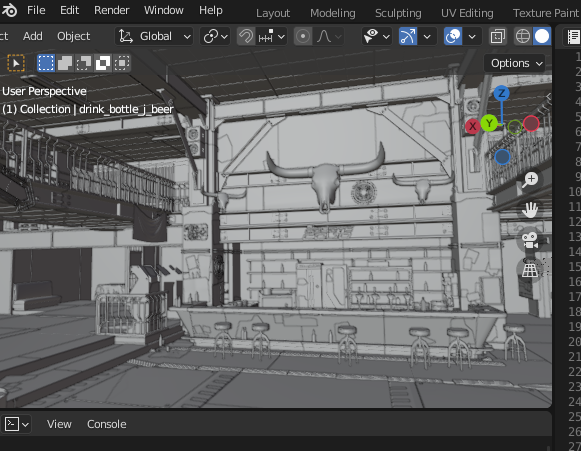Screen dimensions: 581x451
Task: Choose Invert selection mode icon
Action: coord(103,63)
